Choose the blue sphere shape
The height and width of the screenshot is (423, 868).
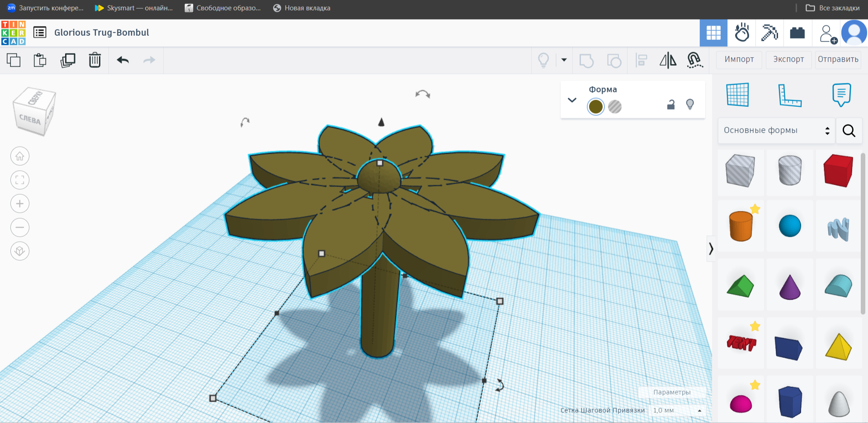[790, 226]
